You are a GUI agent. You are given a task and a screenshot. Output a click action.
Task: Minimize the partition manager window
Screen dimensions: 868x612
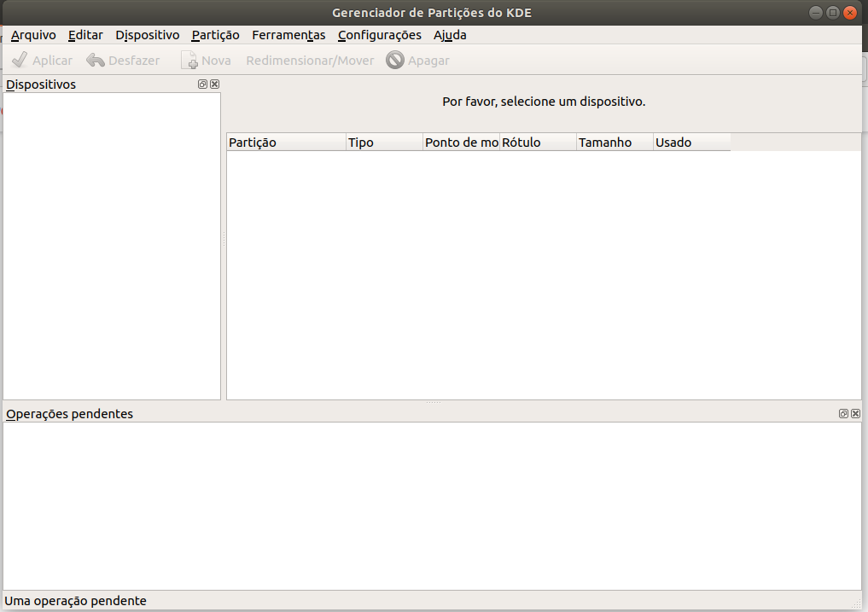(815, 13)
